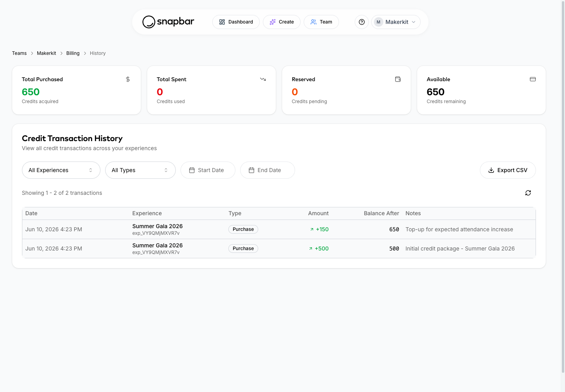565x392 pixels.
Task: Click the page vertical scrollbar
Action: tap(563, 186)
